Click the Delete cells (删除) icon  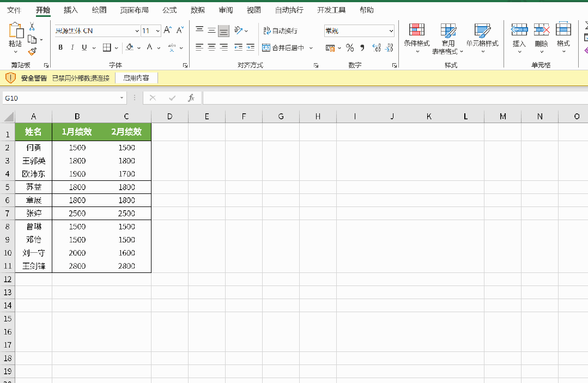[542, 29]
